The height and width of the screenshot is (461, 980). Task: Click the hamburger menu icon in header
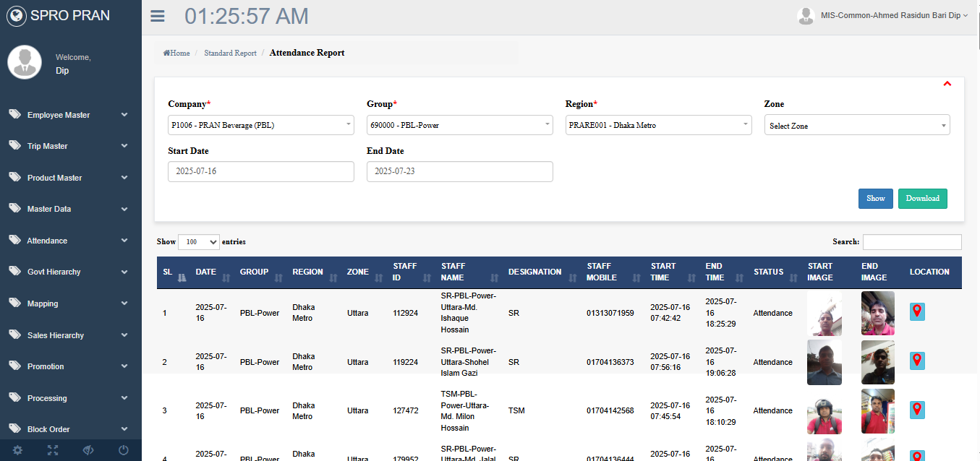pos(157,16)
